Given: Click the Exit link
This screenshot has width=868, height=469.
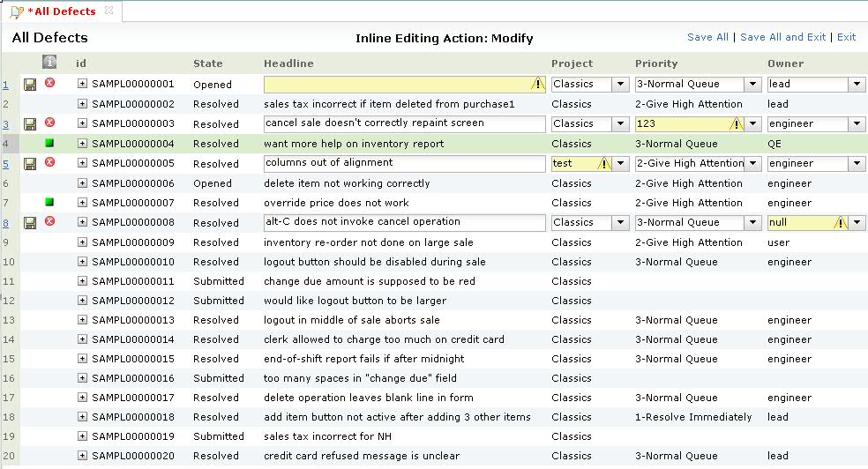Looking at the screenshot, I should pos(846,37).
